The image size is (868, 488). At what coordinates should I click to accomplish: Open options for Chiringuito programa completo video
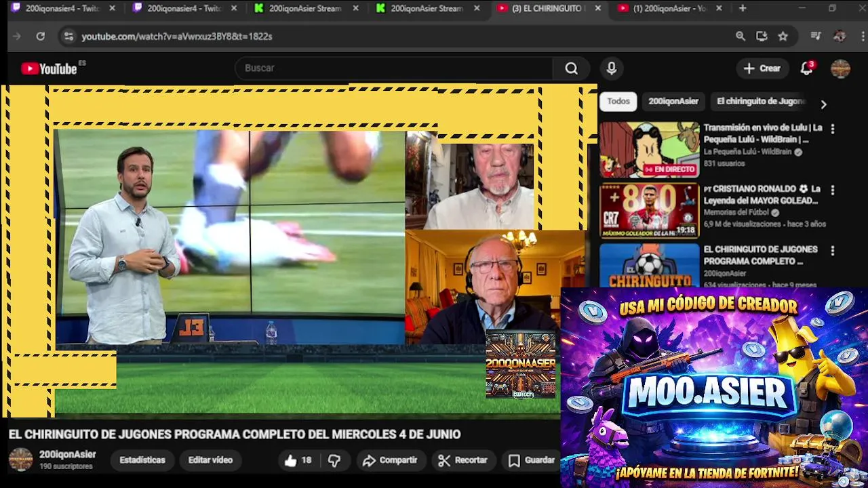[832, 251]
